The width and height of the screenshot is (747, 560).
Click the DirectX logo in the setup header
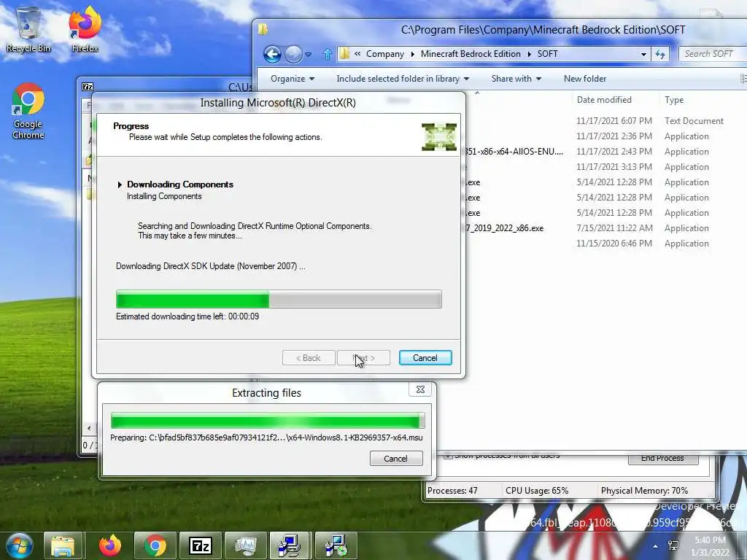438,136
